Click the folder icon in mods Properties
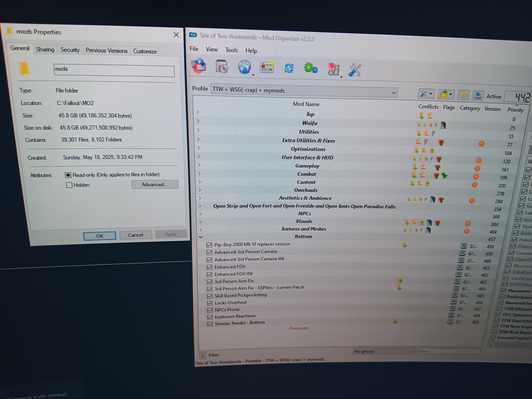Viewport: 532px width, 399px height. coord(24,68)
